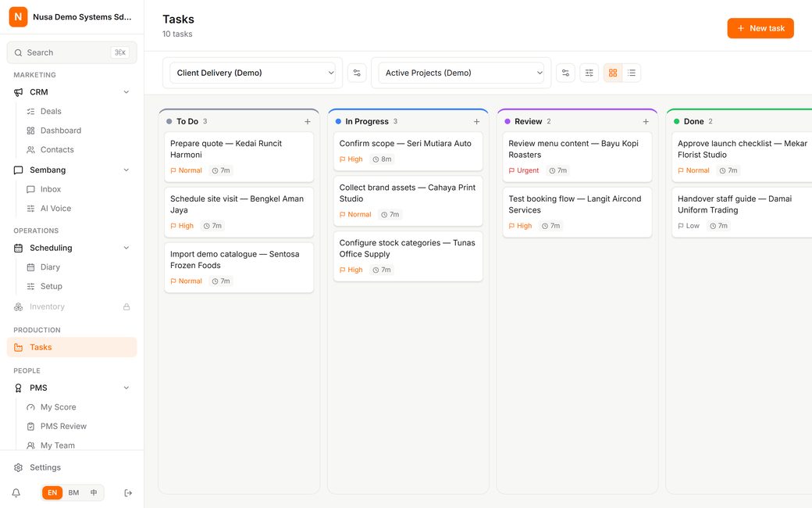Collapse the PMS section chevron

coord(126,388)
